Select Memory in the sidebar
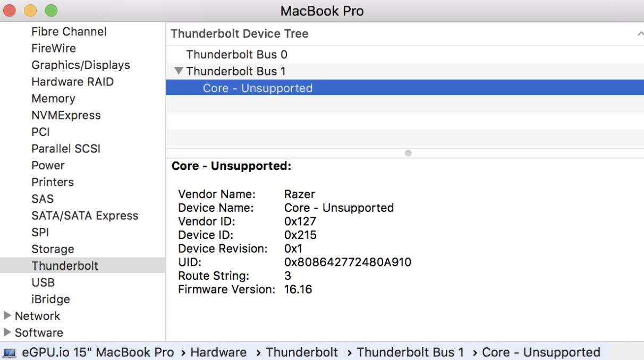Viewport: 644px width, 360px height. (x=53, y=99)
